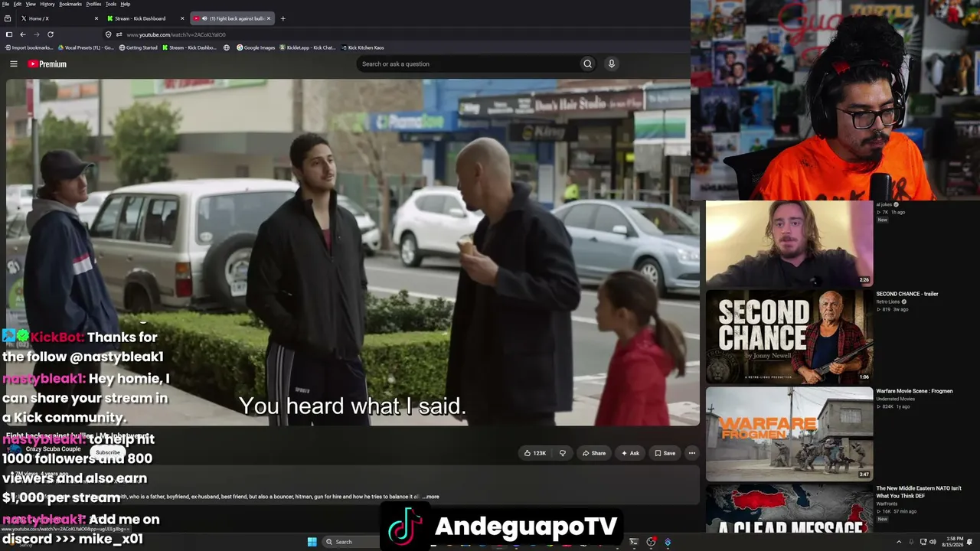
Task: Open the Tools menu
Action: (x=111, y=4)
